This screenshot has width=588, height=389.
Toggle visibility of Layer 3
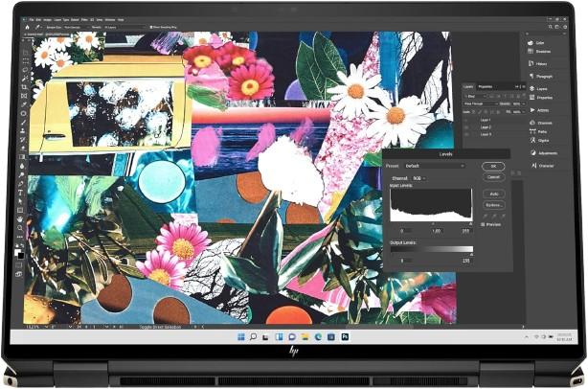pyautogui.click(x=466, y=134)
